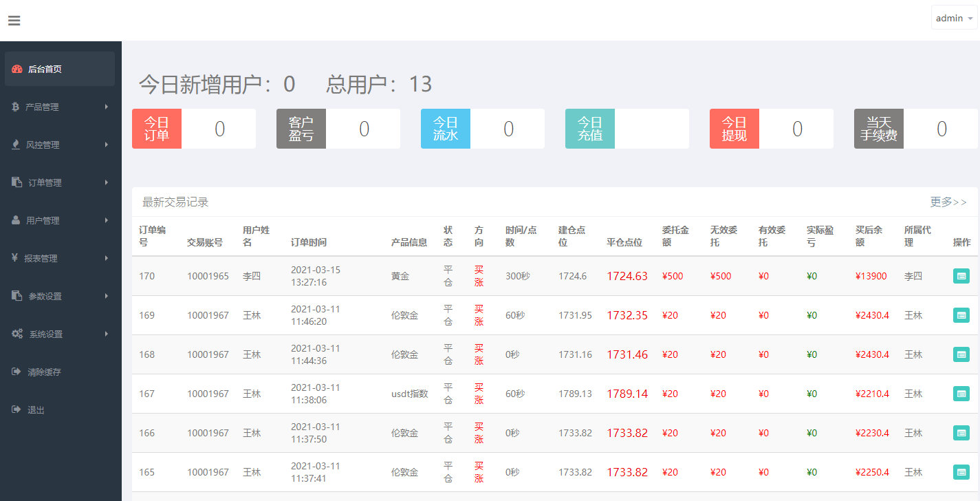Click the 最新交易记录 panel title
This screenshot has height=501, width=980.
(175, 202)
